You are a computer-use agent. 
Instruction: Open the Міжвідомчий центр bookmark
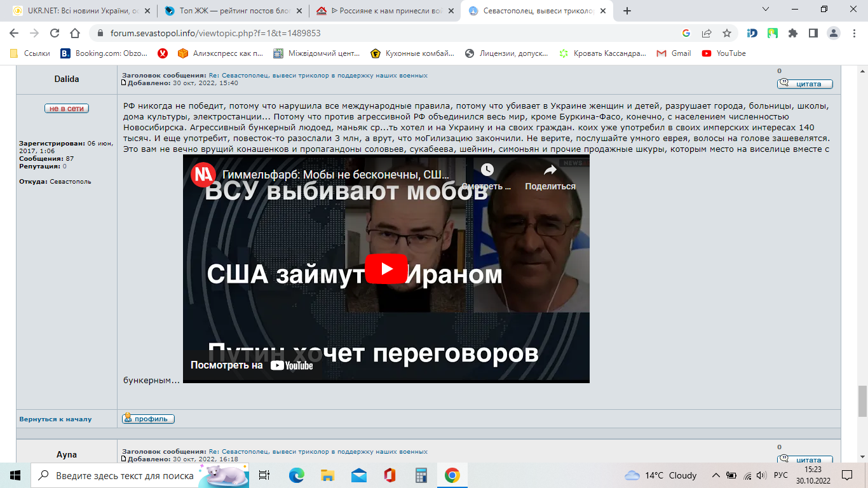(x=316, y=53)
